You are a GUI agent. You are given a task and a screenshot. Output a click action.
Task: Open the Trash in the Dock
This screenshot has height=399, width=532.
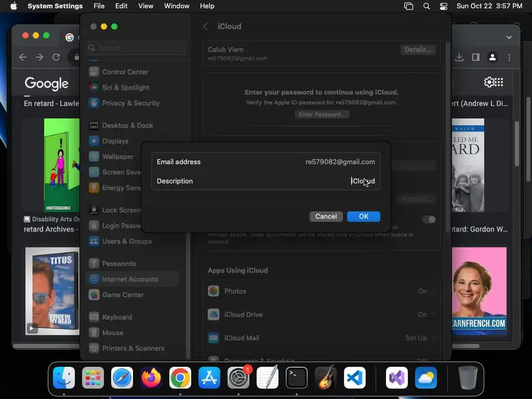coord(468,378)
